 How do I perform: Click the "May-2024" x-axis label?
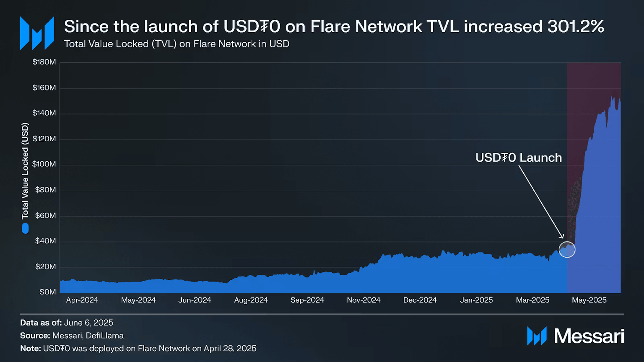point(138,300)
